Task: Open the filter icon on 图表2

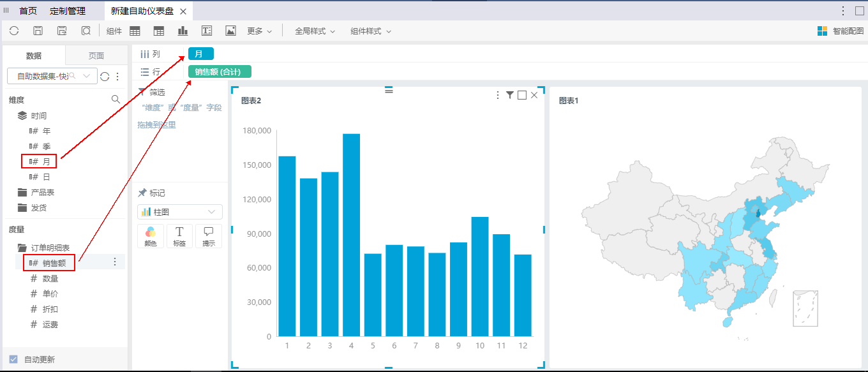Action: pyautogui.click(x=510, y=95)
